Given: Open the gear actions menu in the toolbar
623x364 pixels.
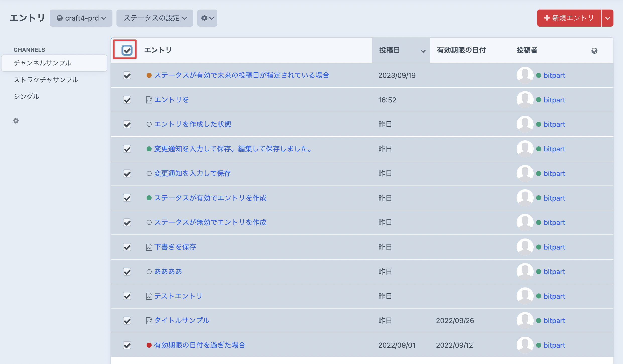Looking at the screenshot, I should (207, 18).
